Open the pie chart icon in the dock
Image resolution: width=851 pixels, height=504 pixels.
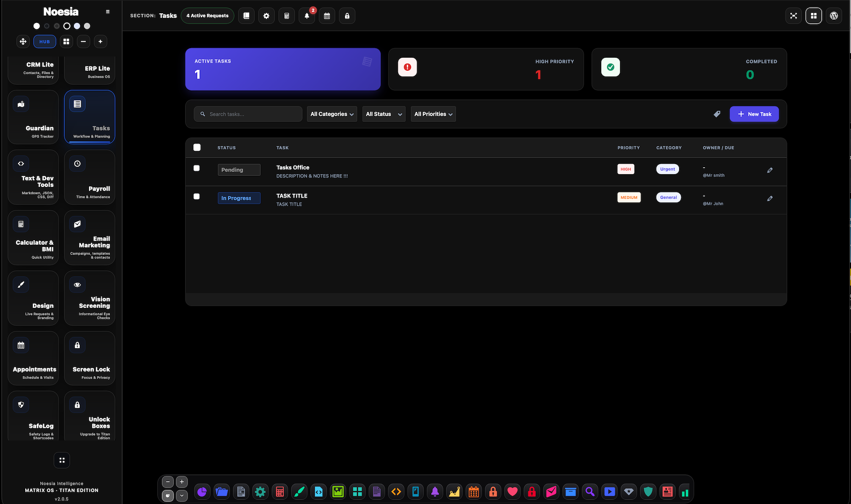point(202,492)
